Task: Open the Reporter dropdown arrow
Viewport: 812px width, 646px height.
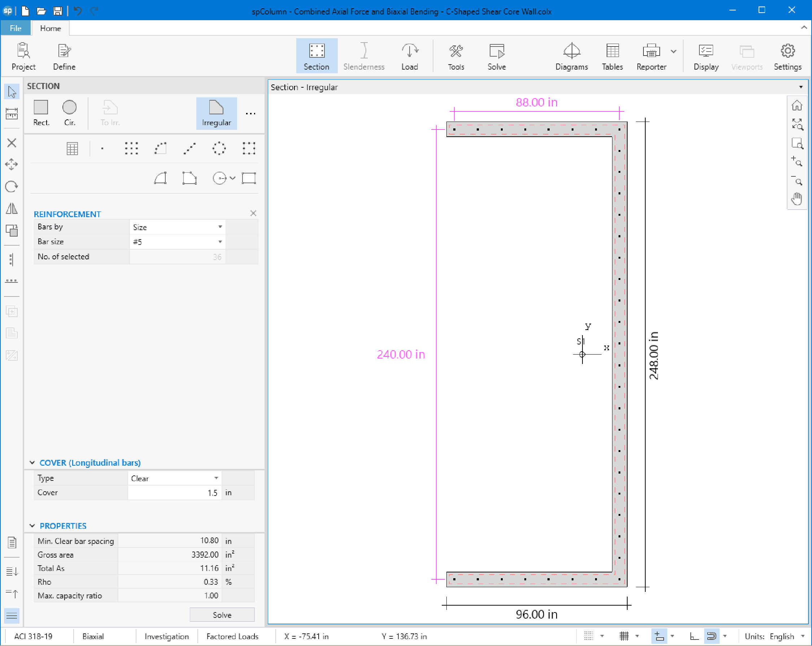Action: pos(673,52)
